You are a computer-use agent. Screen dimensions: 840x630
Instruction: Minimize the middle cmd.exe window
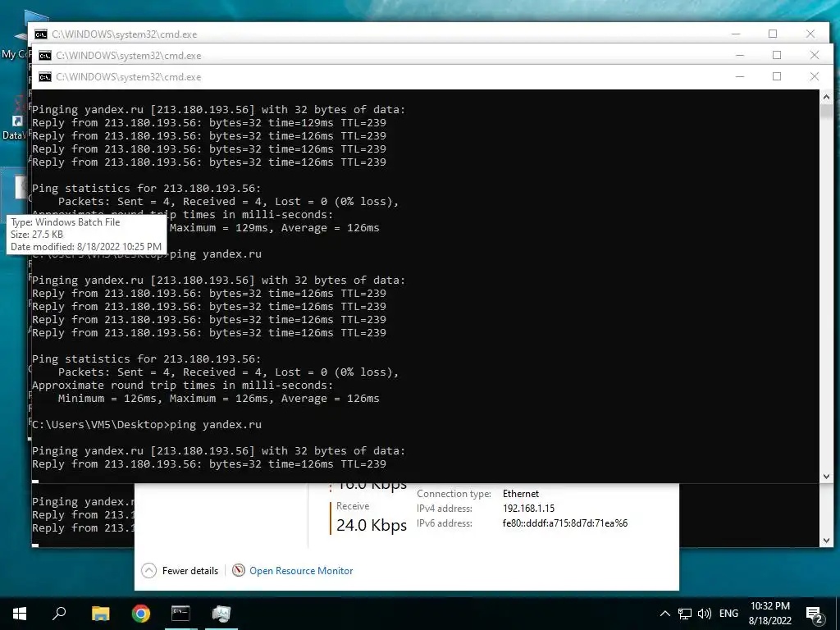point(740,55)
